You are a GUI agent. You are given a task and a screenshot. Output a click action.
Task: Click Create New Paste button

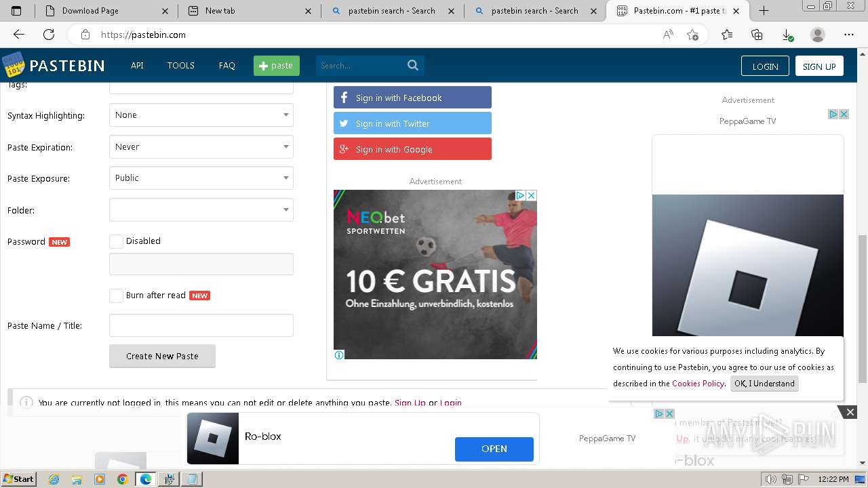pyautogui.click(x=162, y=356)
